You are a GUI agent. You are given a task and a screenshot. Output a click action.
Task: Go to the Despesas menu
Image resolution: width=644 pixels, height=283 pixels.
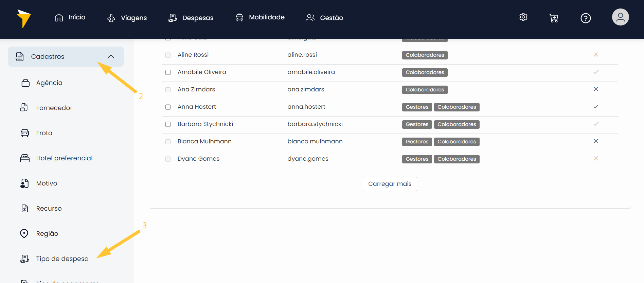tap(191, 18)
